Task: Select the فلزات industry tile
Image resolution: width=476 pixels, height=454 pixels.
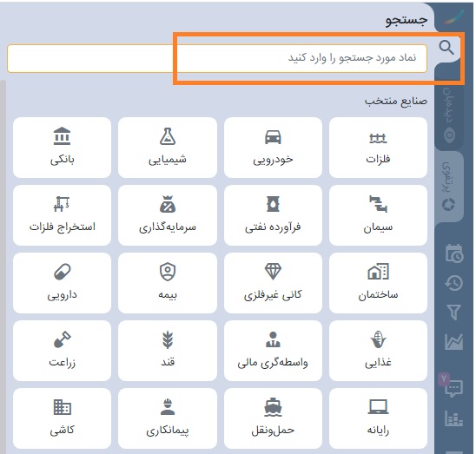Action: coord(378,148)
